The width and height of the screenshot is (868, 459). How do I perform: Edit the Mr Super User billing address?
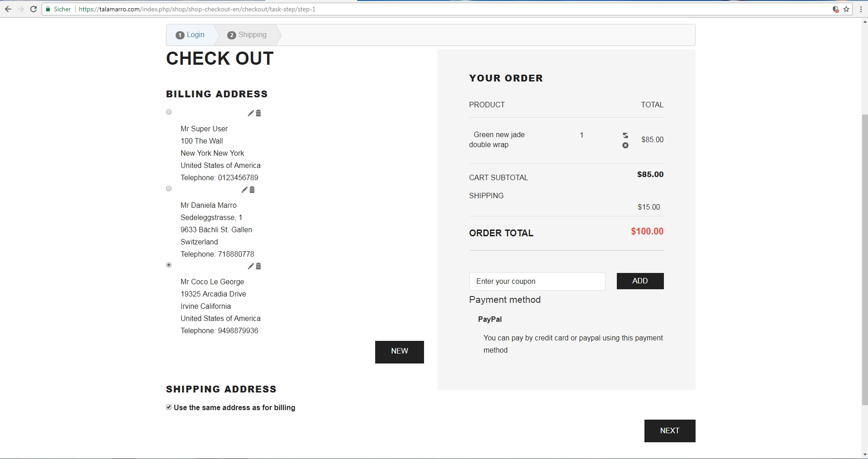251,113
